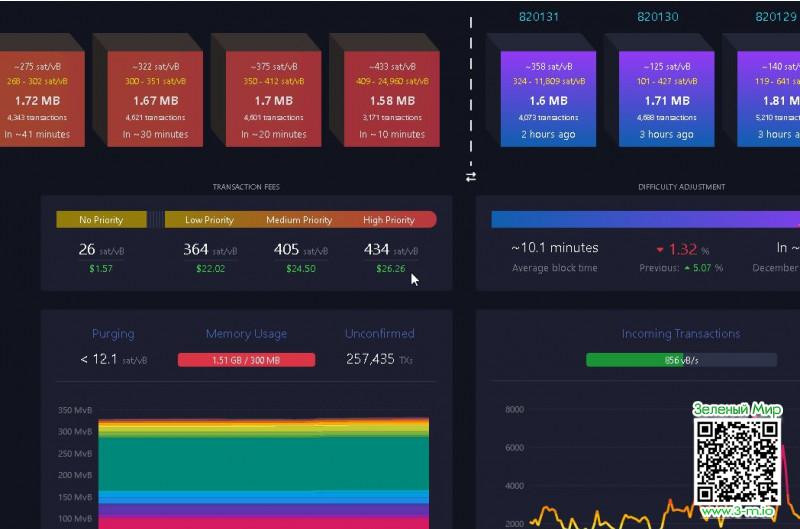Open block height 820131 link

[539, 17]
